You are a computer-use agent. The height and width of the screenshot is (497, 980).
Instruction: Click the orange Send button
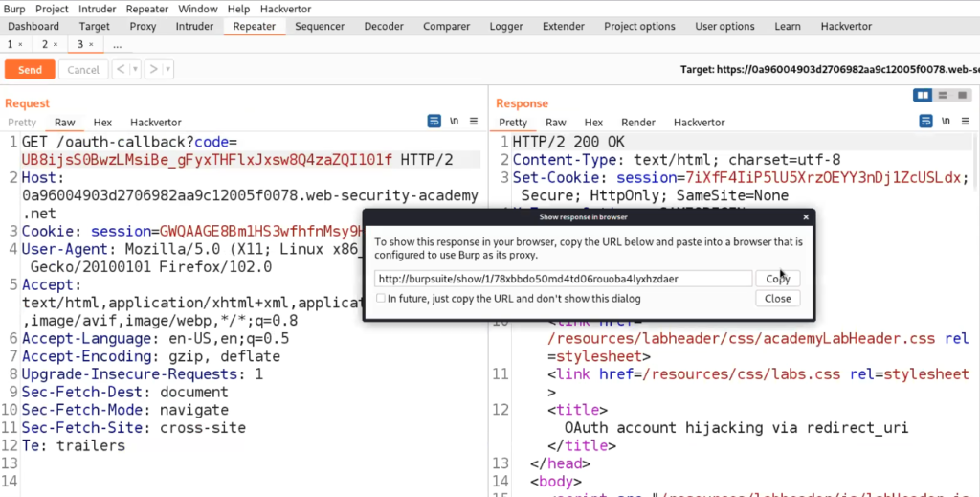30,70
